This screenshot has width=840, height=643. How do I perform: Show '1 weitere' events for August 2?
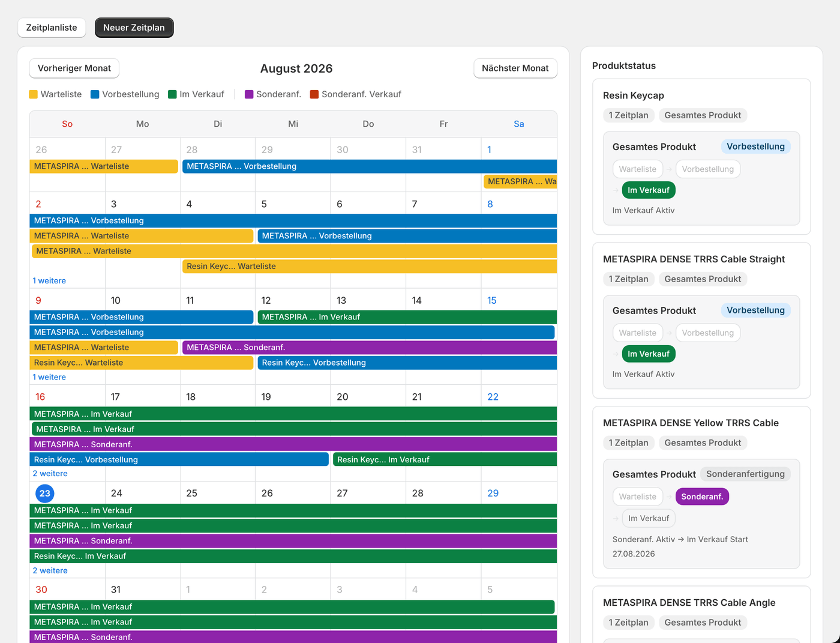pyautogui.click(x=49, y=281)
